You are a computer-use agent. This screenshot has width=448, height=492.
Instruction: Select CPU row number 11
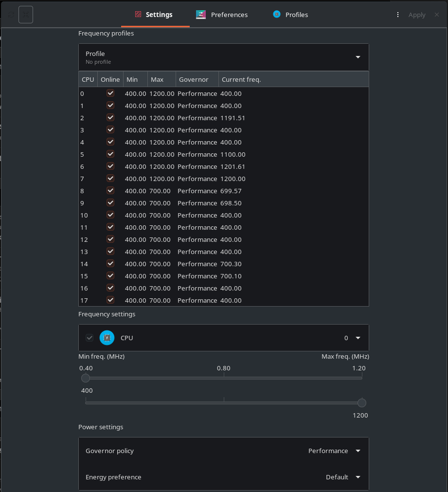[x=84, y=227]
